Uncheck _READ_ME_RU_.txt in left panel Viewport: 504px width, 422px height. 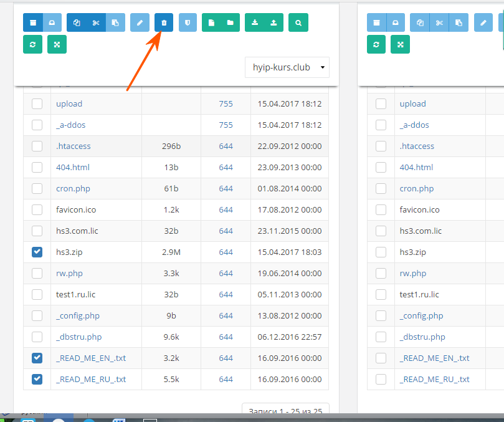37,379
